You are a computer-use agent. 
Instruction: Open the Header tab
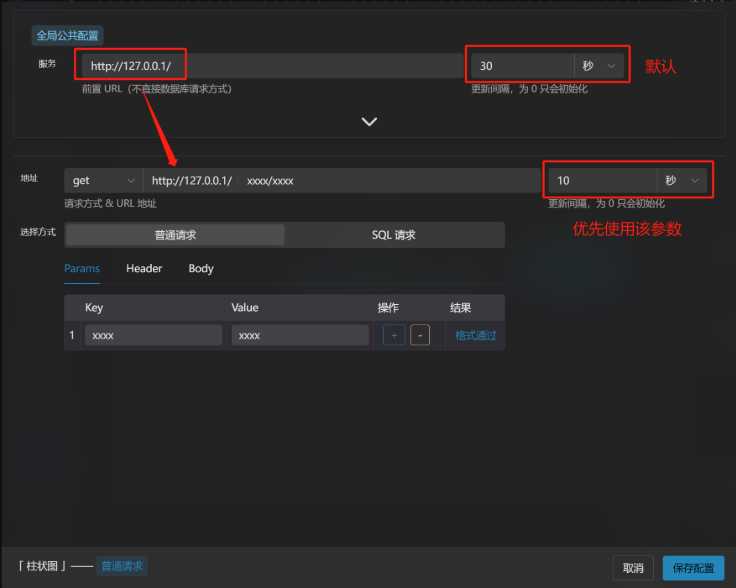pos(144,268)
